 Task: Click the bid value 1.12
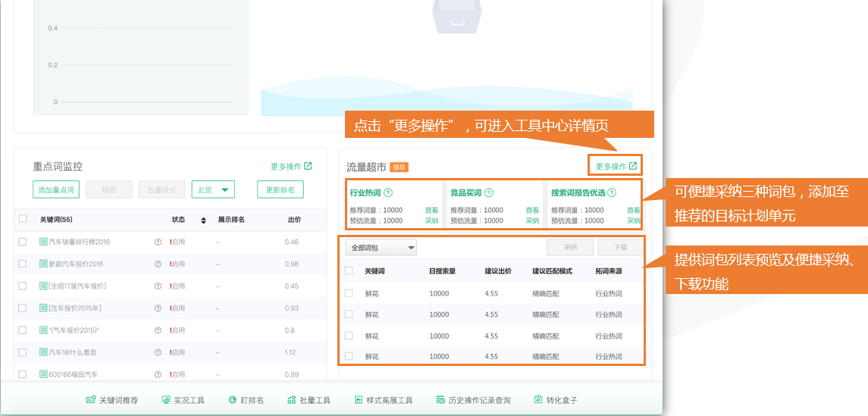tap(291, 352)
